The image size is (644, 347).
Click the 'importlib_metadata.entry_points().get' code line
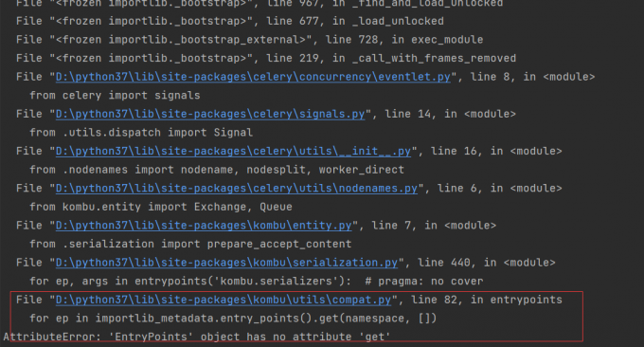[x=233, y=319]
